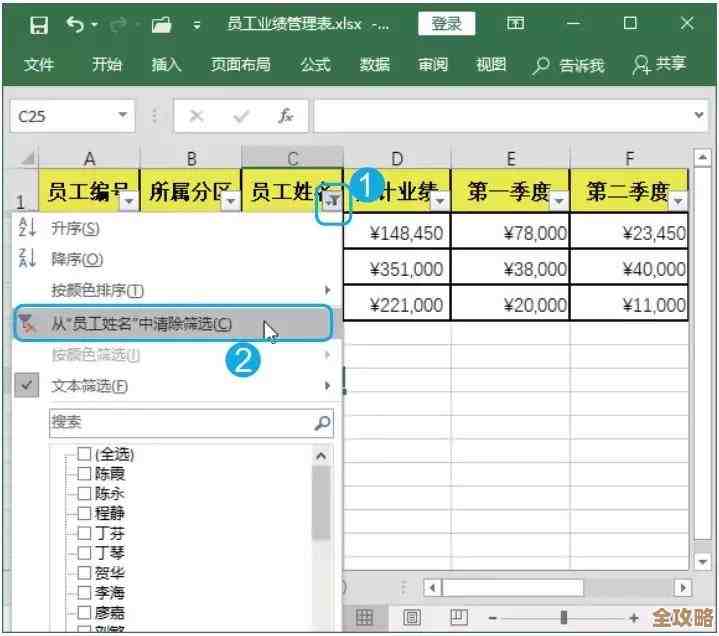Screen dimensions: 719x636
Task: Open the 所属分区 filter dropdown
Action: click(x=231, y=201)
